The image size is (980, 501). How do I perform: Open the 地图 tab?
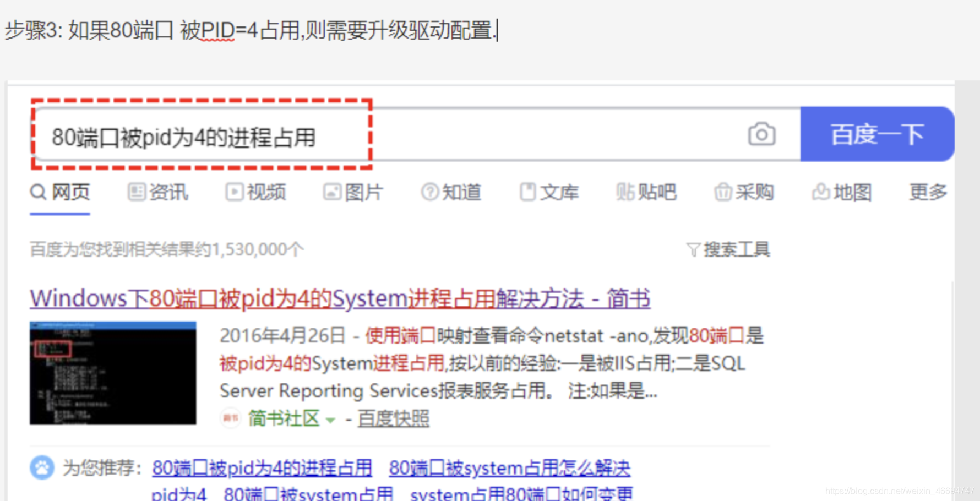click(842, 192)
